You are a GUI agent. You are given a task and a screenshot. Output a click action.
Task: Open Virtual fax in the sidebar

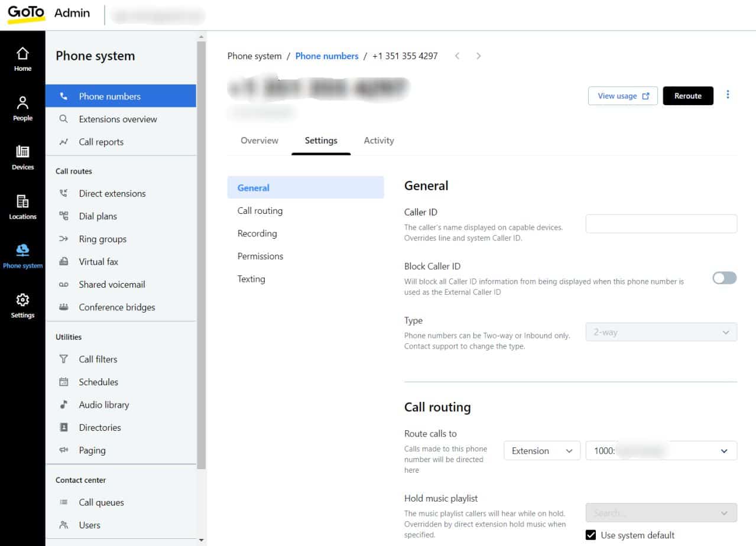click(x=99, y=262)
